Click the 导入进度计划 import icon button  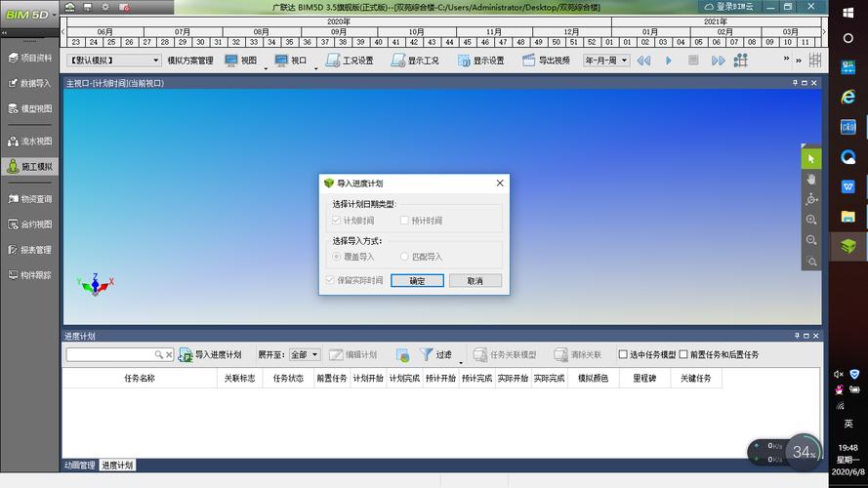tap(186, 355)
